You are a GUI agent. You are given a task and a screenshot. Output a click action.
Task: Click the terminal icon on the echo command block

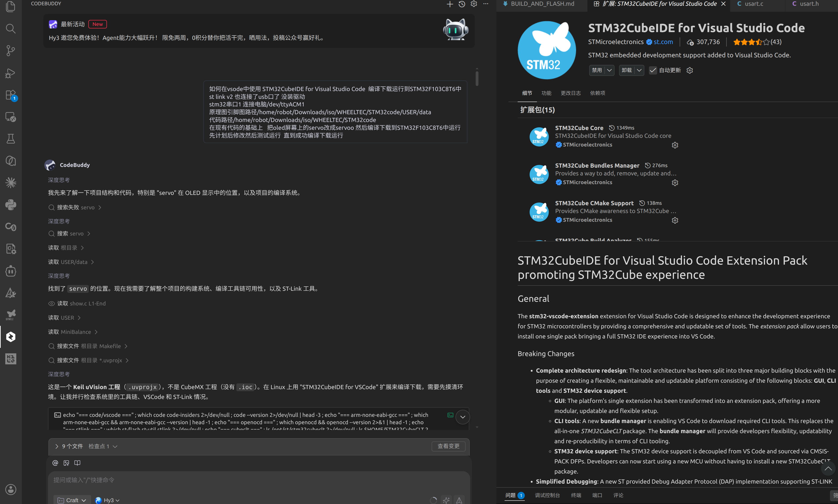[x=450, y=415]
